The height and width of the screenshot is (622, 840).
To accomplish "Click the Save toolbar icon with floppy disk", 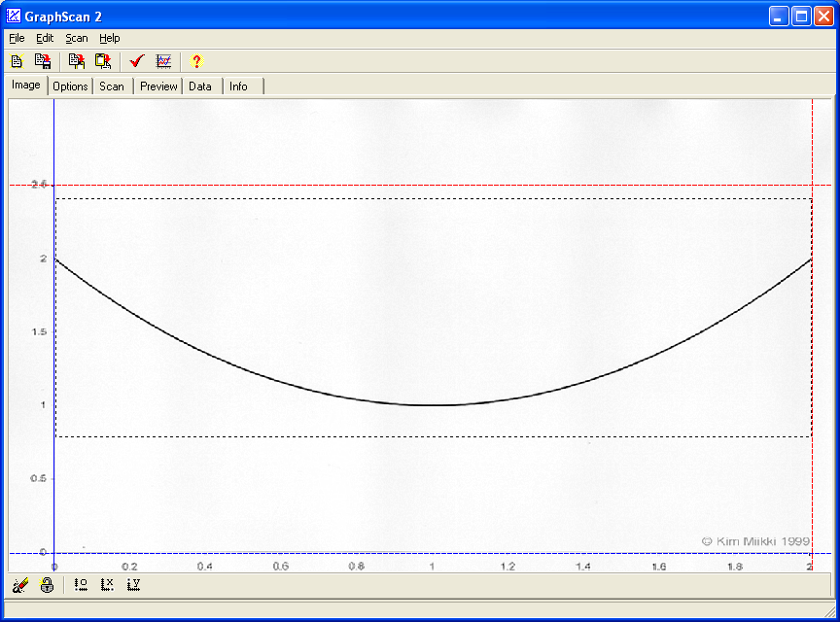I will coord(43,61).
